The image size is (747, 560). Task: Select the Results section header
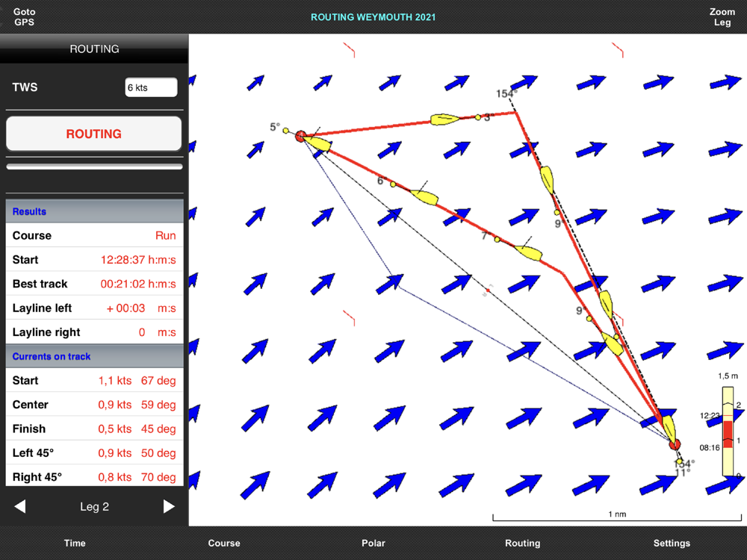point(94,211)
